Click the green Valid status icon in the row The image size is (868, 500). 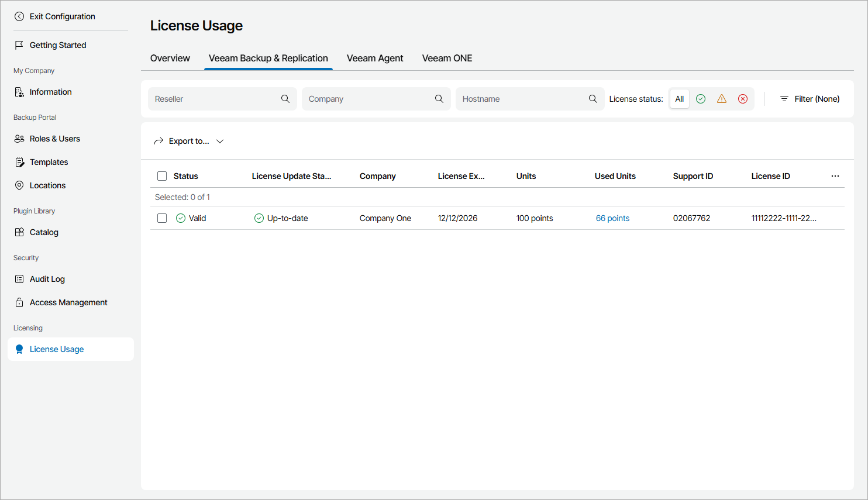point(181,218)
